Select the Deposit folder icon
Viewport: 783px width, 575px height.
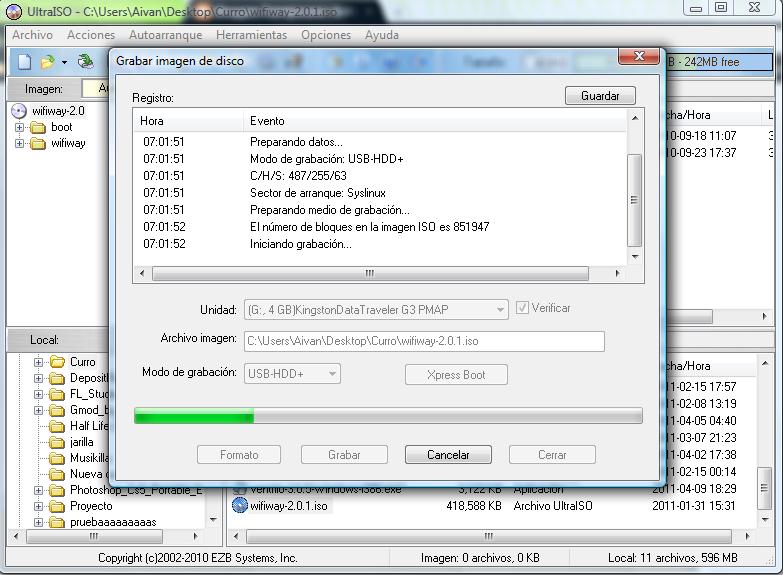[x=57, y=378]
